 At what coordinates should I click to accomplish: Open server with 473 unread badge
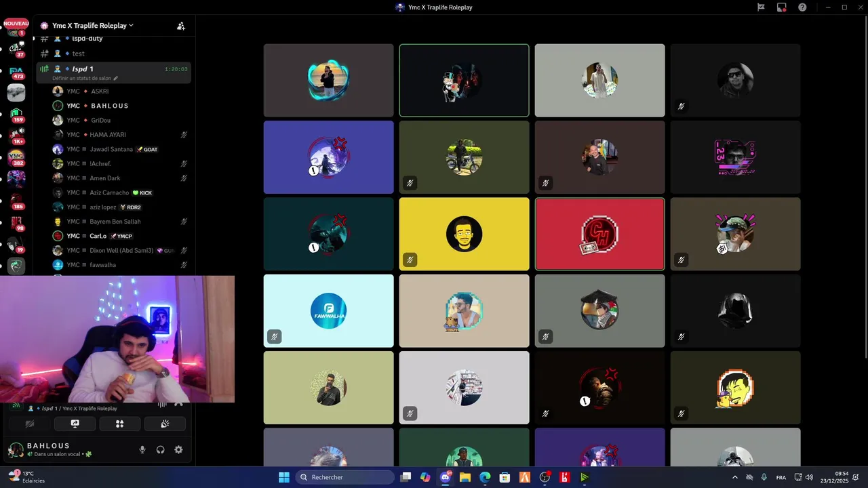(x=16, y=71)
